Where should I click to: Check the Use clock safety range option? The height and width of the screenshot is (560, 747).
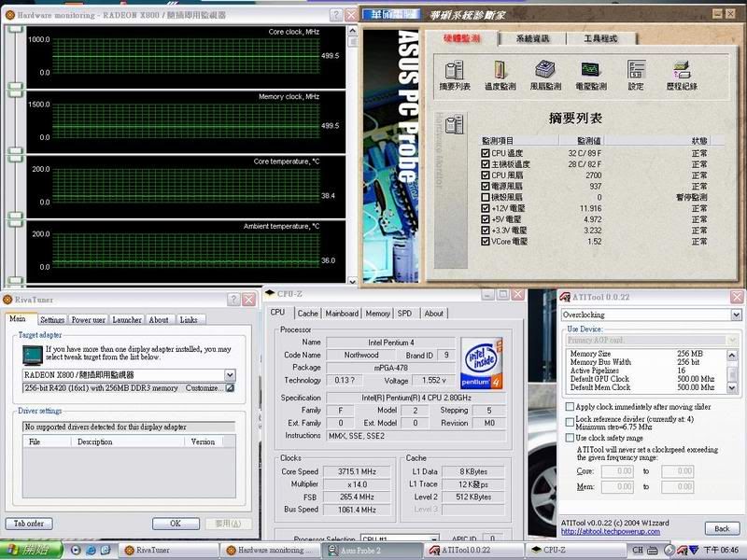tap(571, 438)
